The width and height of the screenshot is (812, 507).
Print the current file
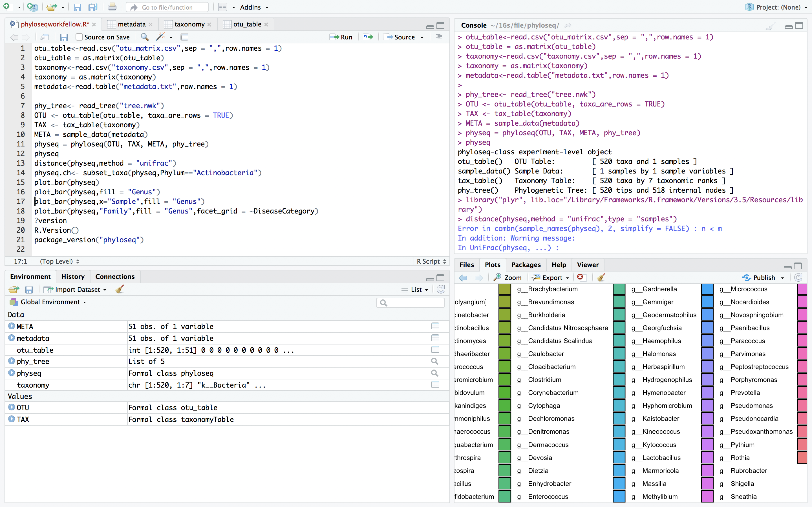(x=112, y=7)
